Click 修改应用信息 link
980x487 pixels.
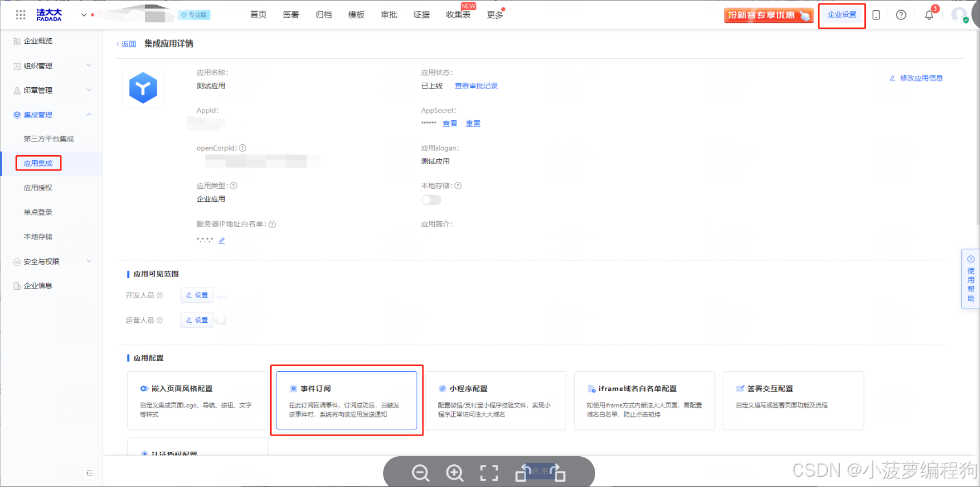tap(916, 78)
